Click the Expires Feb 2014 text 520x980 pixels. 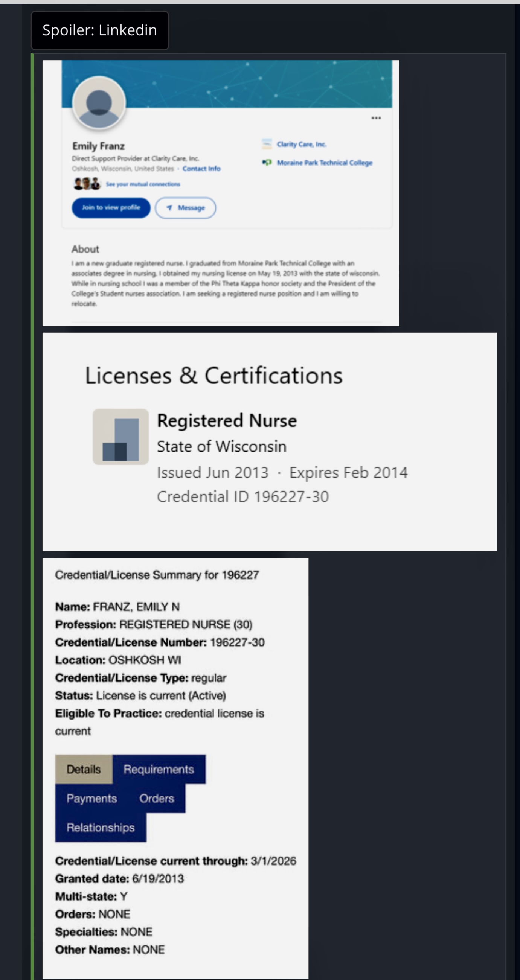(348, 473)
